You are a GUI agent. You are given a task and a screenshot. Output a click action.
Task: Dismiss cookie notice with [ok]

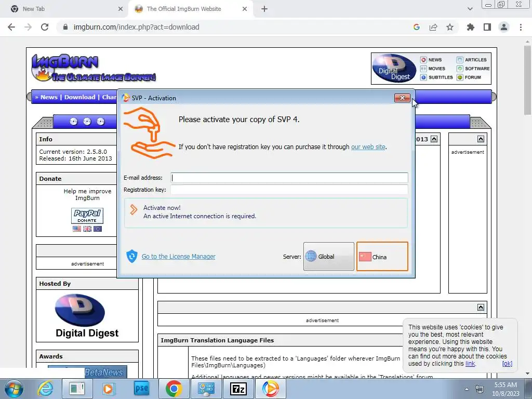[x=507, y=363]
